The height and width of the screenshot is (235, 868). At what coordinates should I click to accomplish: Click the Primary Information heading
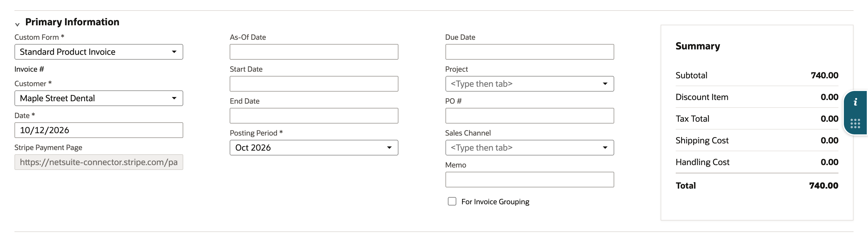click(72, 22)
